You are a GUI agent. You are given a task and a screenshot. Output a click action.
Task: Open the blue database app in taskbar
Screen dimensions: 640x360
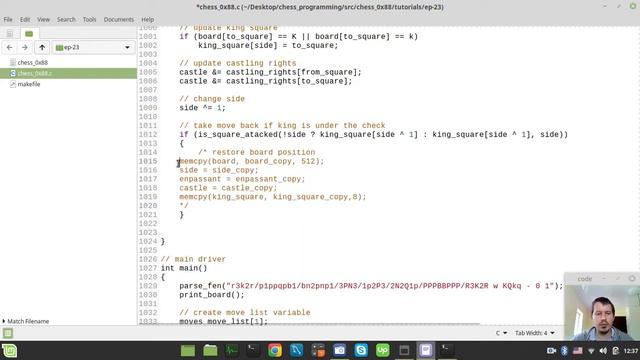296,351
